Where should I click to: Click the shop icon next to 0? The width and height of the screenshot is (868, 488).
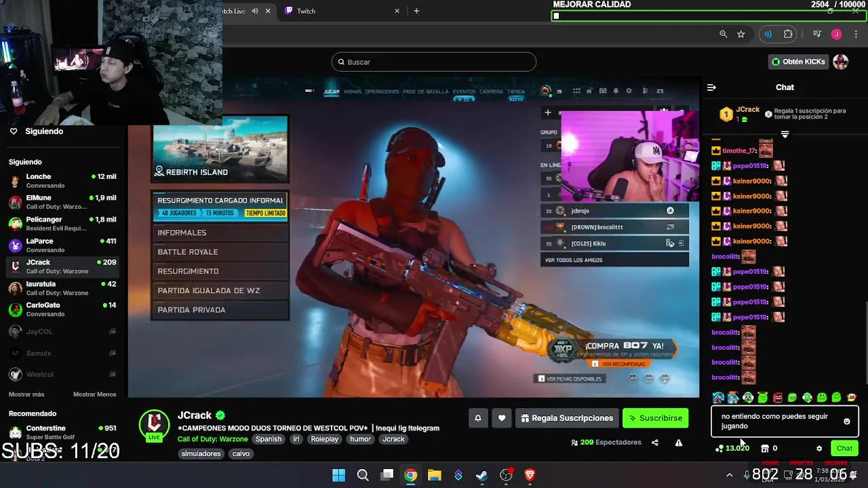(x=765, y=448)
